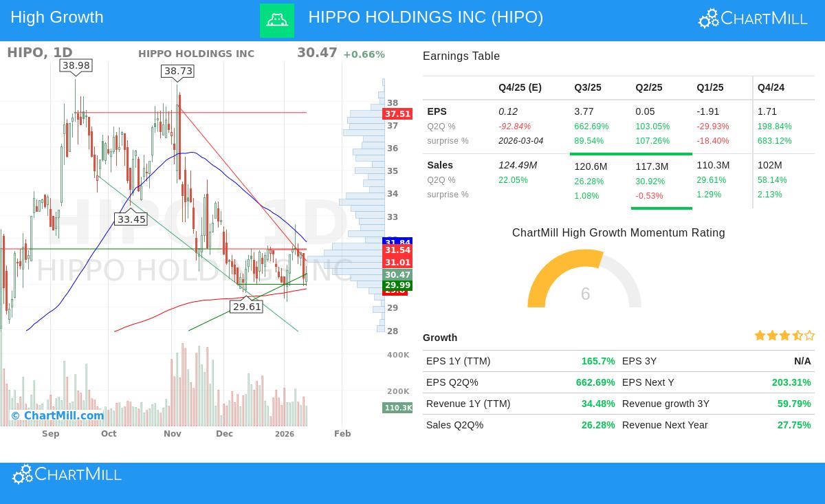Screen dimensions: 825x504
Task: Click the green 30.47 current price marker
Action: point(397,275)
